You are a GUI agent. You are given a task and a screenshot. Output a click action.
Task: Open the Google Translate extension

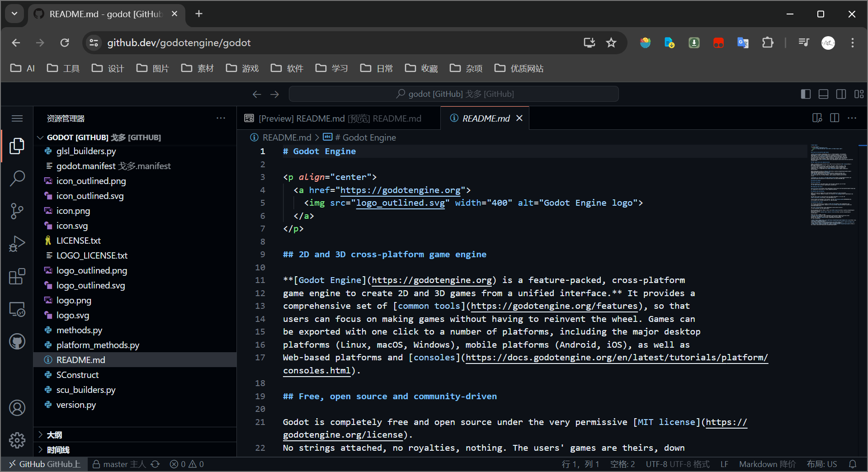[743, 42]
